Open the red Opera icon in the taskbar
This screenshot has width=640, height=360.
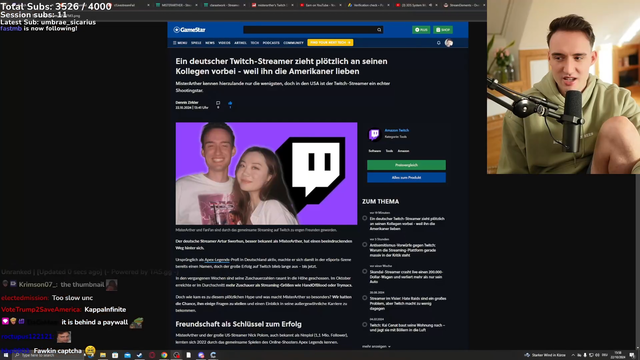click(152, 355)
